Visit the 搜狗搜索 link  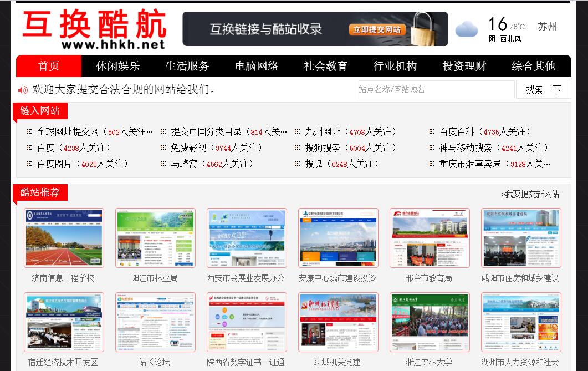323,148
